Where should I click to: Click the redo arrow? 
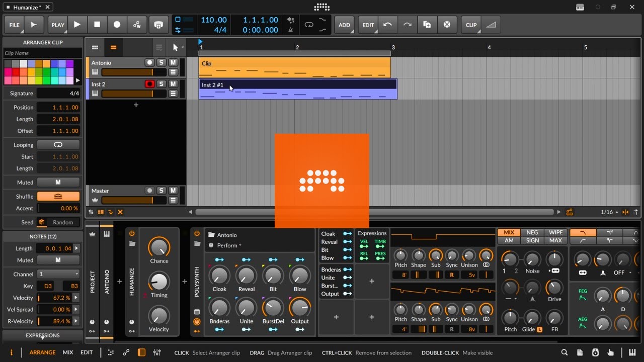[x=407, y=25]
